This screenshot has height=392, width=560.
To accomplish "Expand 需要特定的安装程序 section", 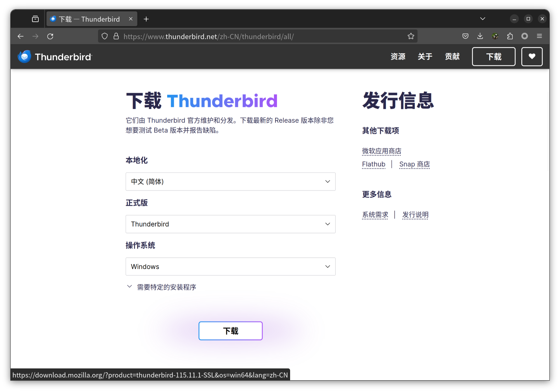I will pyautogui.click(x=166, y=287).
